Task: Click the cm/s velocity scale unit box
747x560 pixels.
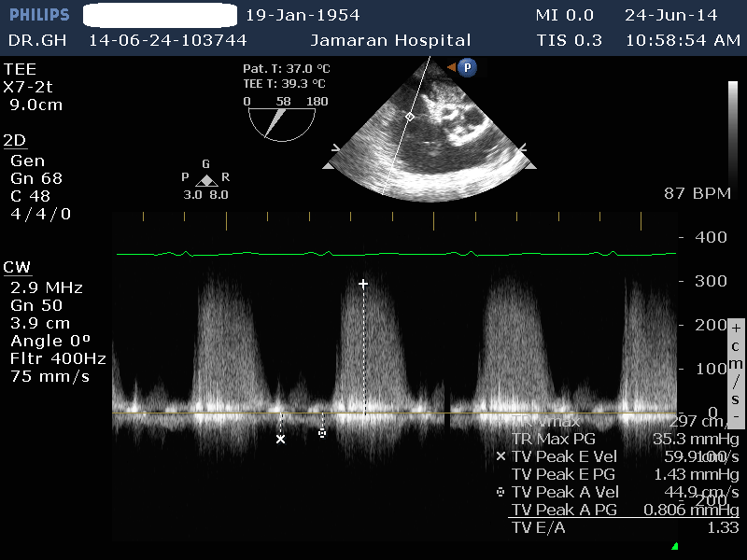Action: click(x=736, y=371)
